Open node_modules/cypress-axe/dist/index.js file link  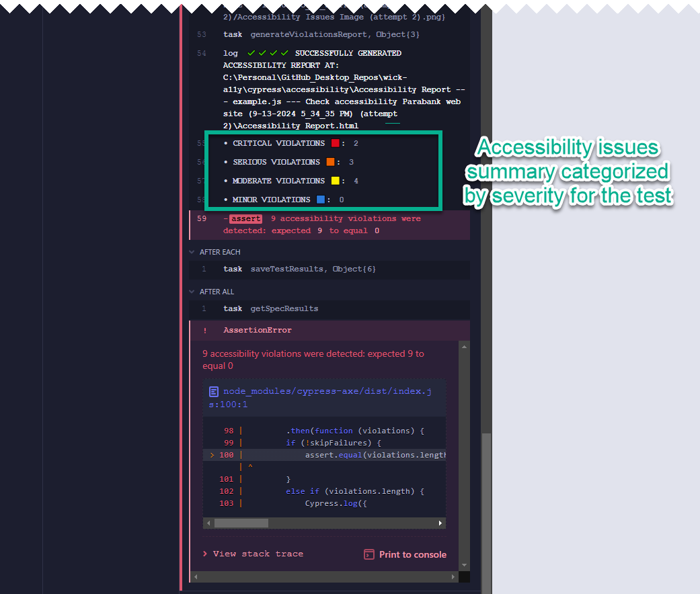(320, 398)
